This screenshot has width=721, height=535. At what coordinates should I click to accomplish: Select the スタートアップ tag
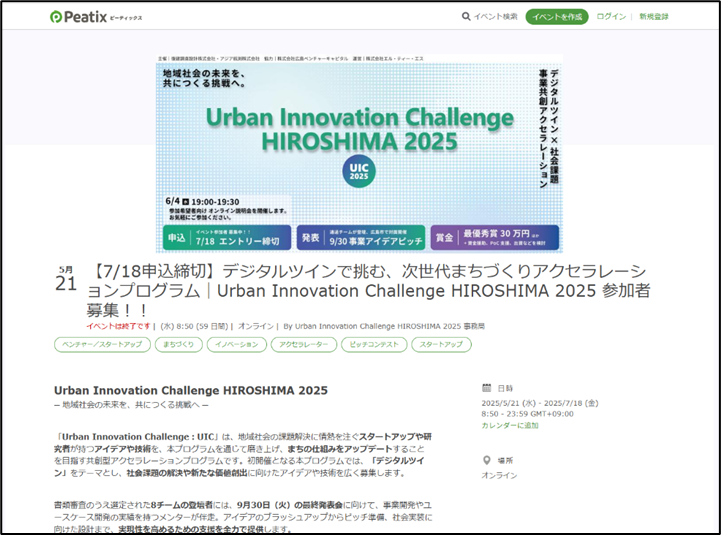click(x=442, y=344)
